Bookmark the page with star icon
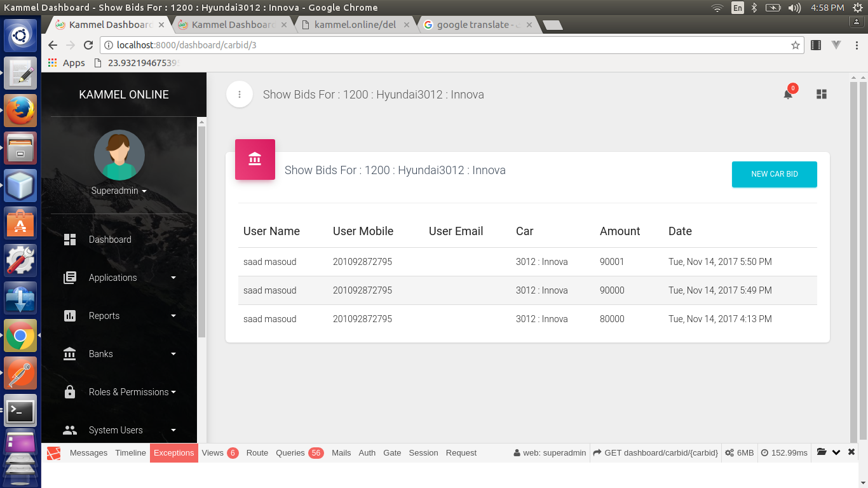This screenshot has height=488, width=868. (795, 45)
